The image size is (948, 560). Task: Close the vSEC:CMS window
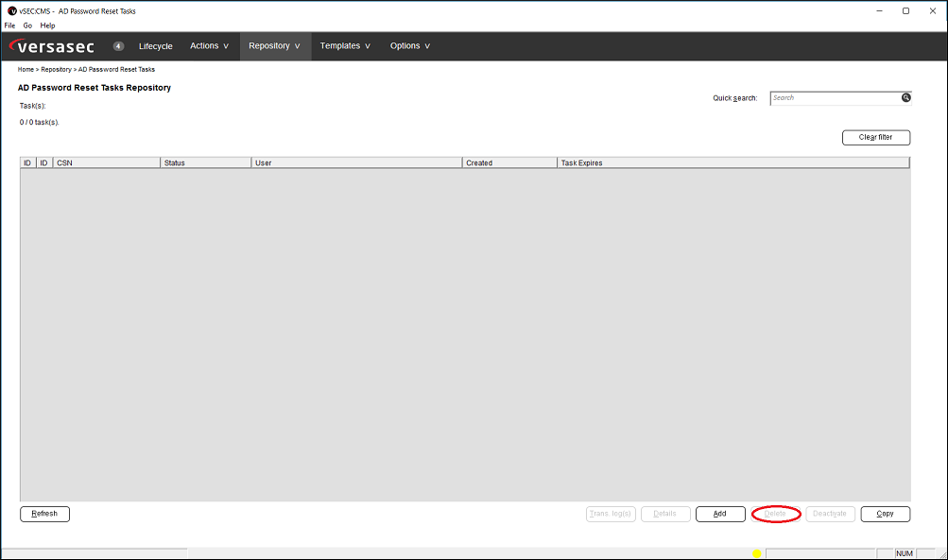point(933,11)
